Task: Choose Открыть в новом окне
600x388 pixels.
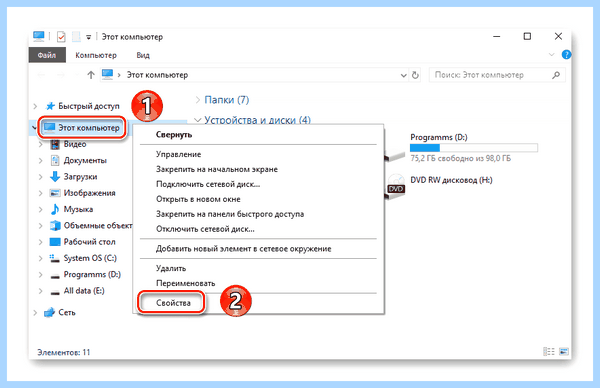Action: click(x=258, y=199)
